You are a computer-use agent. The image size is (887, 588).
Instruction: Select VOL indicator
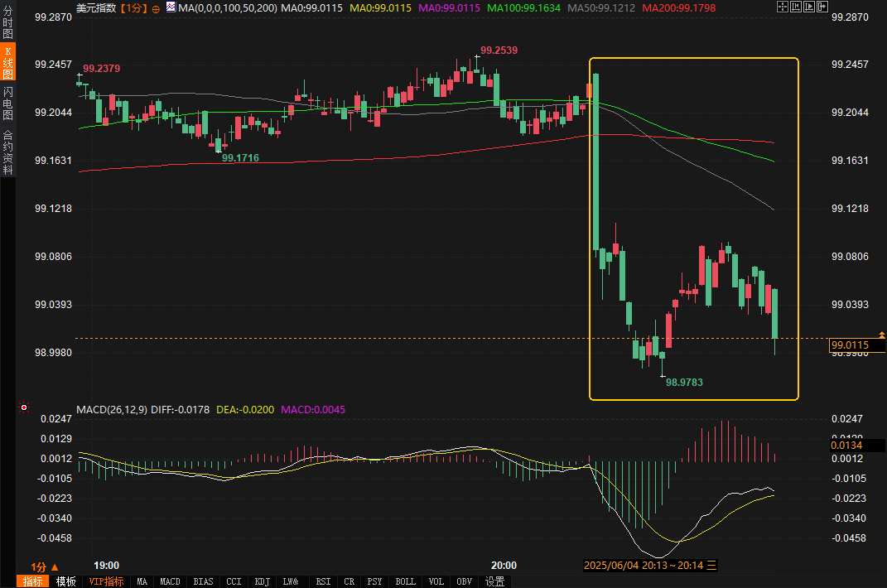click(x=436, y=581)
